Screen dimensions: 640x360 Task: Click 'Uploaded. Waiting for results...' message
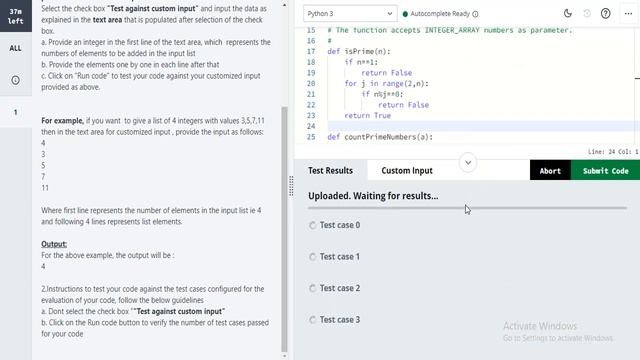pyautogui.click(x=373, y=196)
